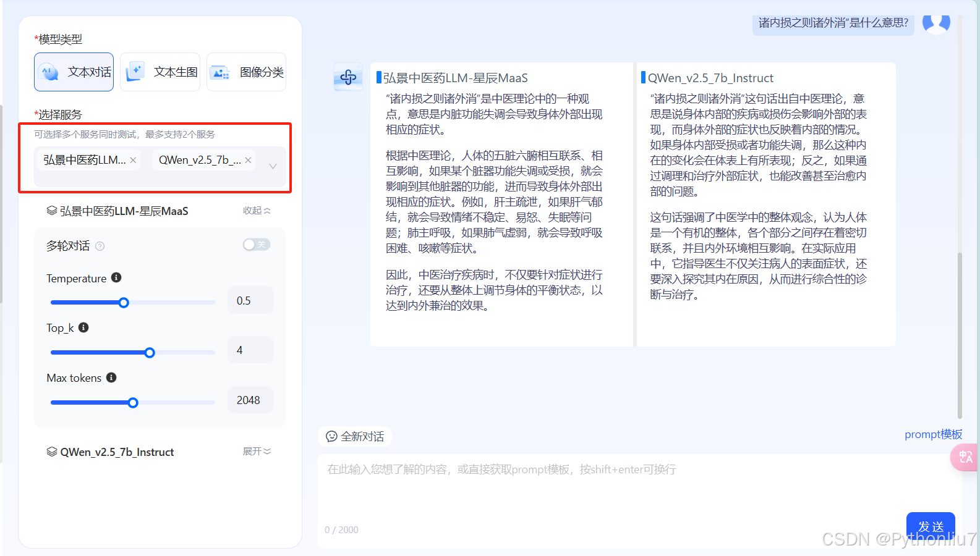The width and height of the screenshot is (980, 556).
Task: Click the layers icon beside 弘景中医药LLM-星辰MaaS
Action: 52,211
